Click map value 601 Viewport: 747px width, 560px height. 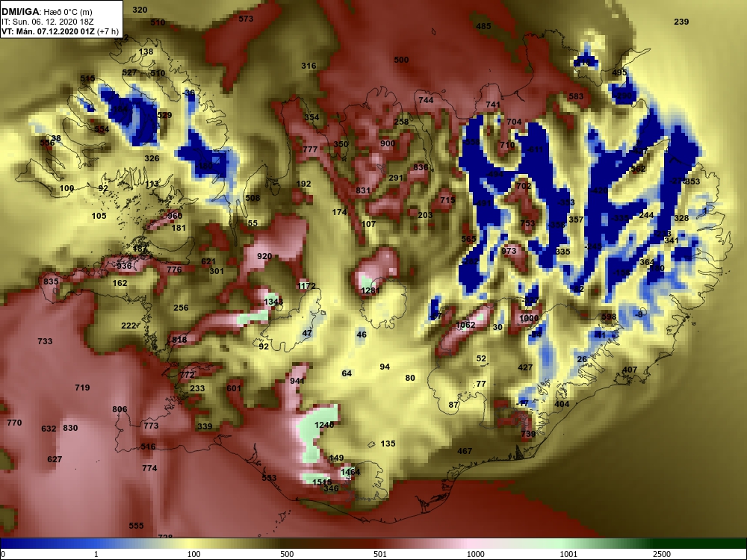(x=234, y=388)
